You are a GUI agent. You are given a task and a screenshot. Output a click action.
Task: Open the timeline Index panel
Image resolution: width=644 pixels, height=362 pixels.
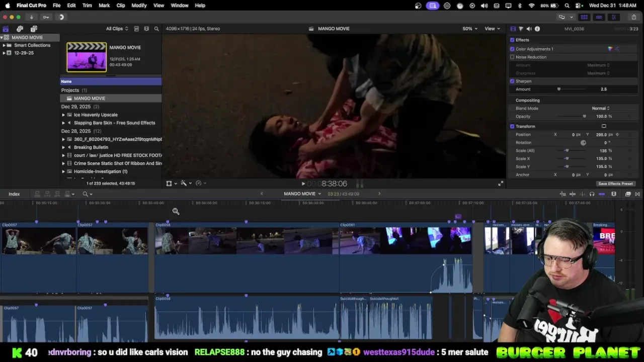coord(14,194)
